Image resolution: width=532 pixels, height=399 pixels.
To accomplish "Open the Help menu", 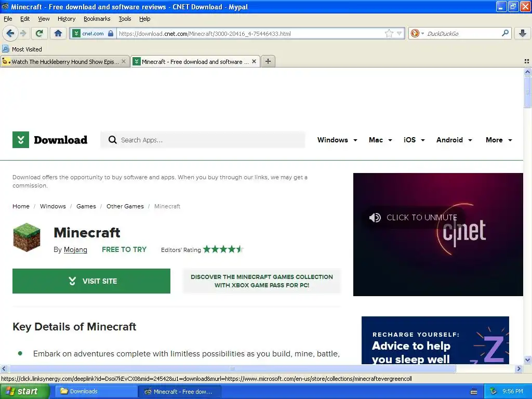I will tap(145, 19).
